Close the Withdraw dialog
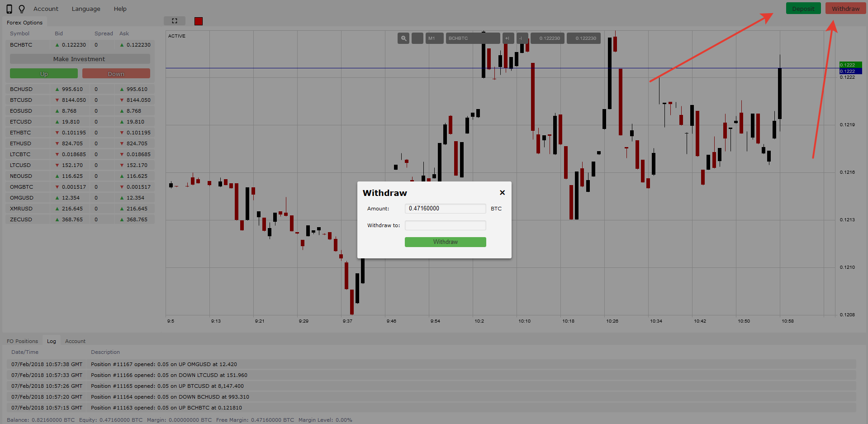Viewport: 868px width, 424px height. point(502,193)
